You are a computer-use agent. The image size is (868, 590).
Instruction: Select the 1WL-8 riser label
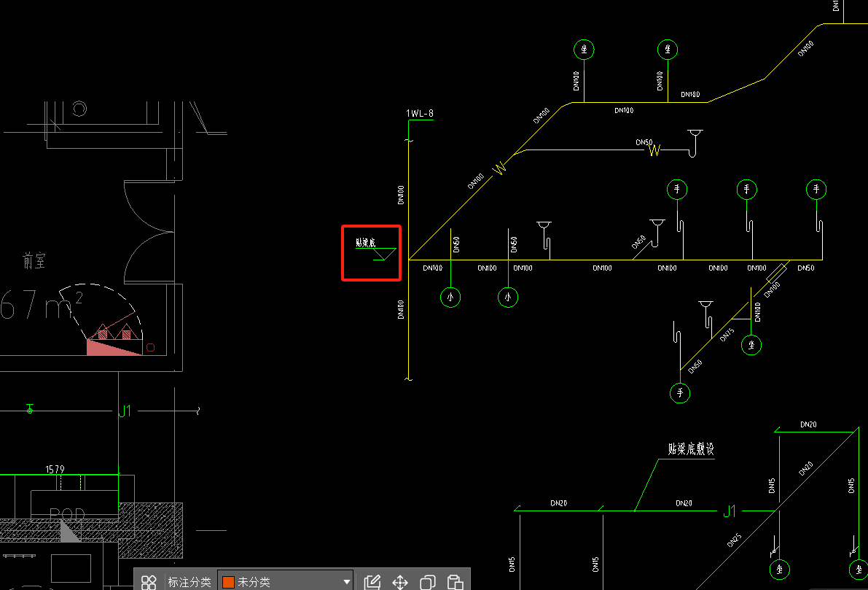pos(420,114)
